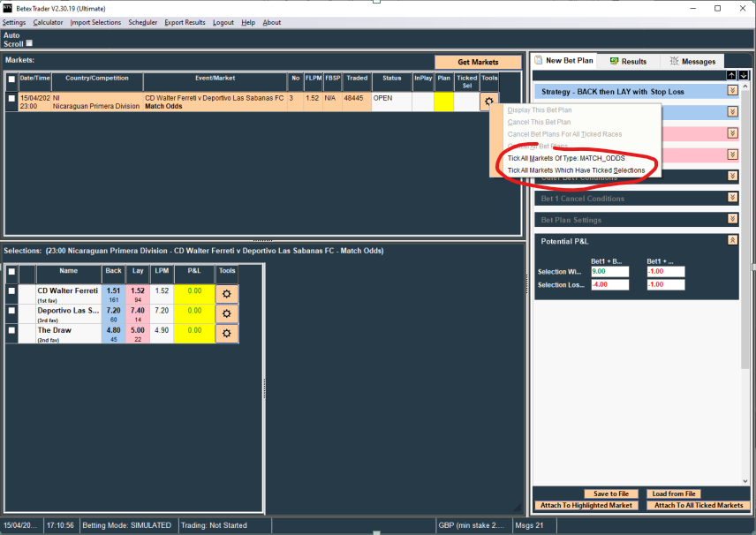Click the yellow Plan cell in market row
Screen dimensions: 756x535
pos(443,102)
